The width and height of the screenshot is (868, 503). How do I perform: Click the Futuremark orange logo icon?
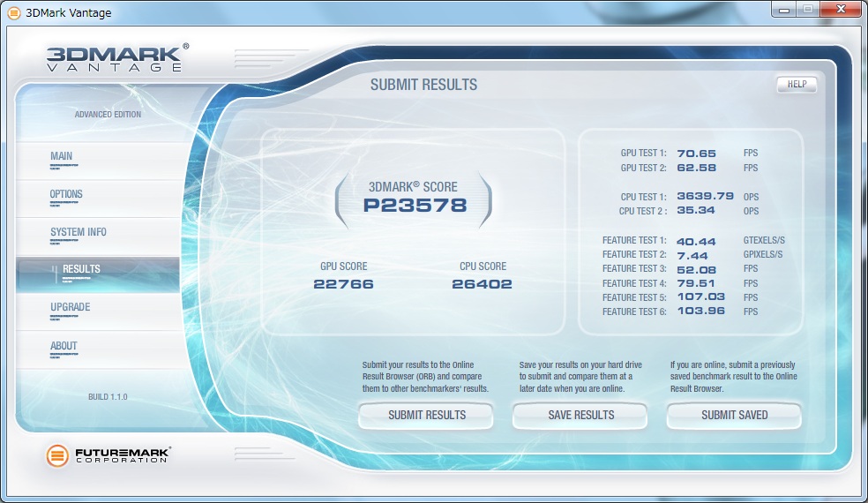57,455
